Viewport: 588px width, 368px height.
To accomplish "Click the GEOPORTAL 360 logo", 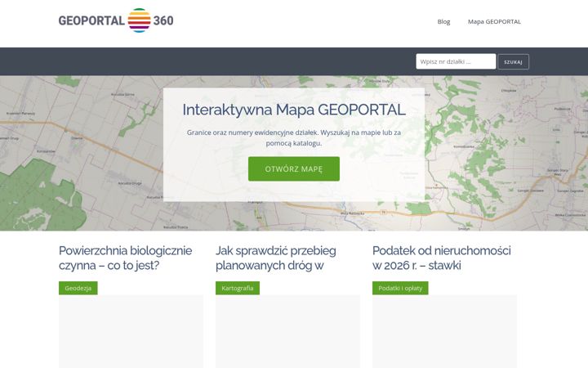I will (116, 20).
